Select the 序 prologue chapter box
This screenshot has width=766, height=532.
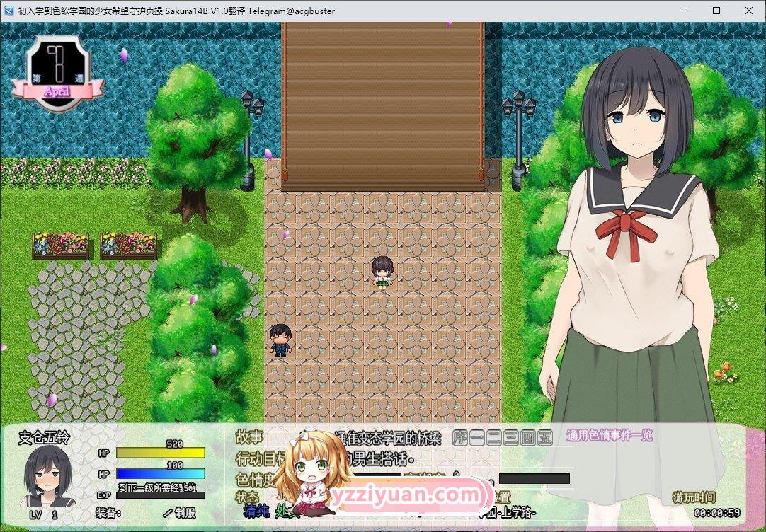coord(459,438)
